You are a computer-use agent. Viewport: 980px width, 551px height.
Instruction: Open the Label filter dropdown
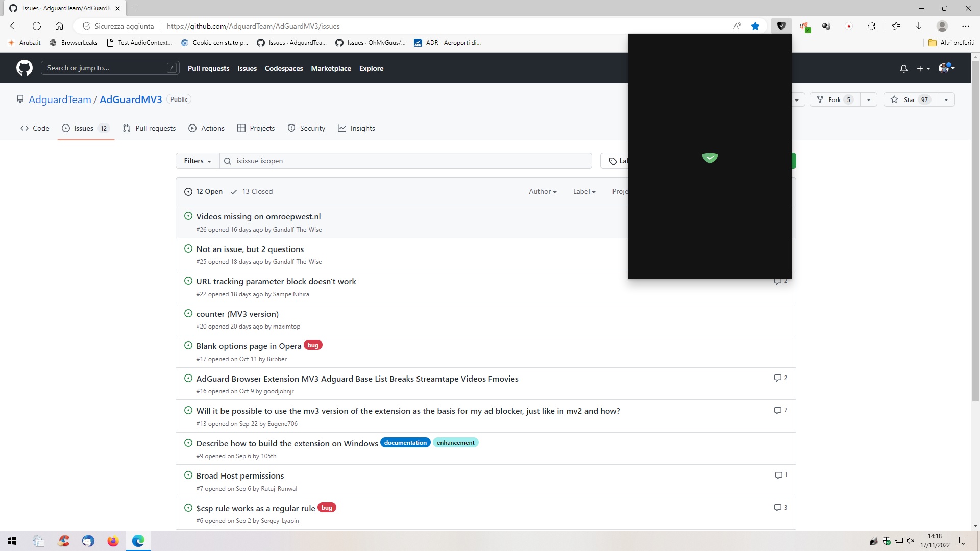point(584,191)
